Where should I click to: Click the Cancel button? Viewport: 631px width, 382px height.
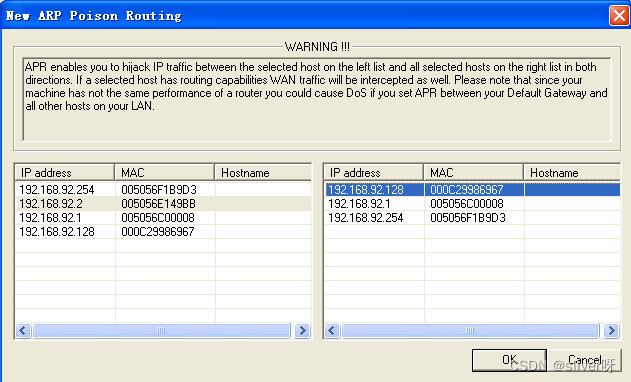[x=585, y=360]
